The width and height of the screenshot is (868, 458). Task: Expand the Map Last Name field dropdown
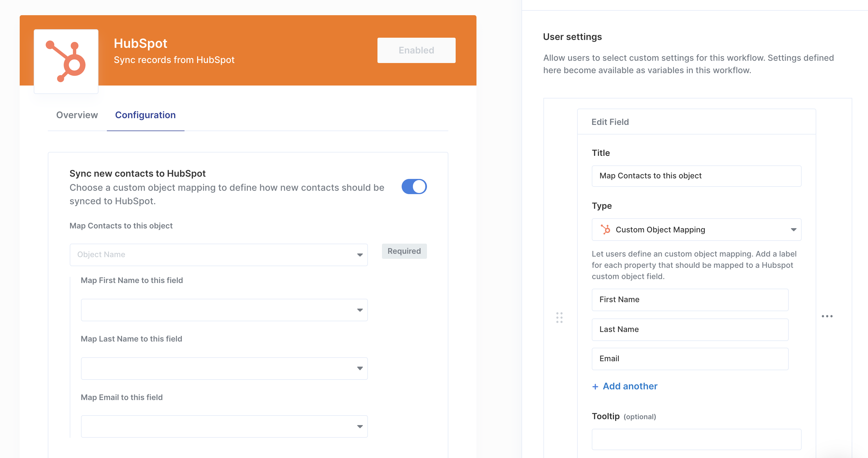point(224,368)
